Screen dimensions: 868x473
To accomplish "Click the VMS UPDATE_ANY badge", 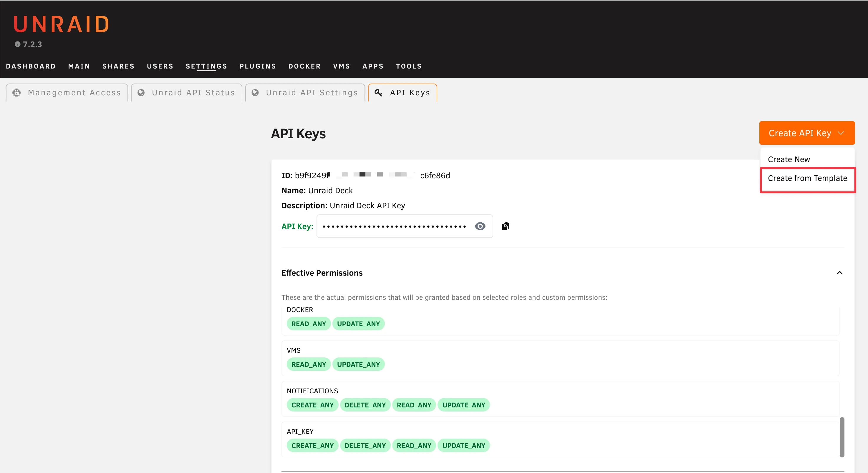I will point(358,364).
